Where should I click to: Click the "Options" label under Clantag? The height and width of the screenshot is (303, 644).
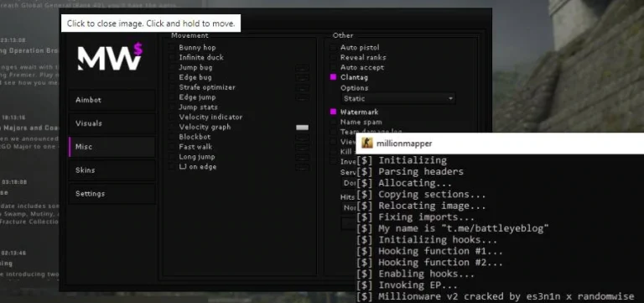(x=354, y=88)
